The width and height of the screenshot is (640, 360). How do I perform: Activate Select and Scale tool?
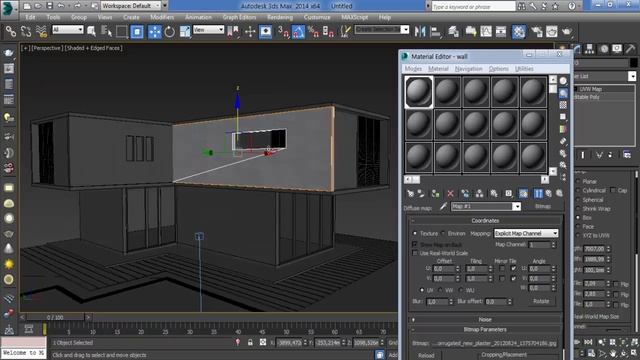click(x=185, y=31)
